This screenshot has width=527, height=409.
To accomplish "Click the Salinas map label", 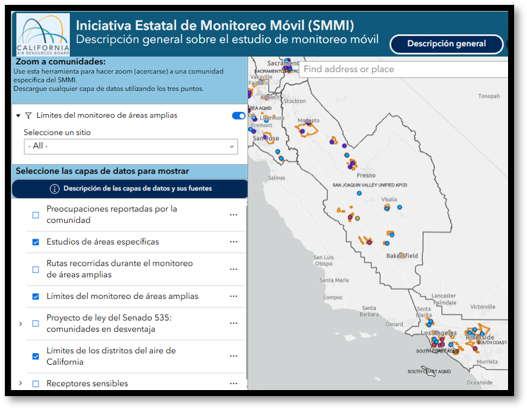I will [x=277, y=178].
